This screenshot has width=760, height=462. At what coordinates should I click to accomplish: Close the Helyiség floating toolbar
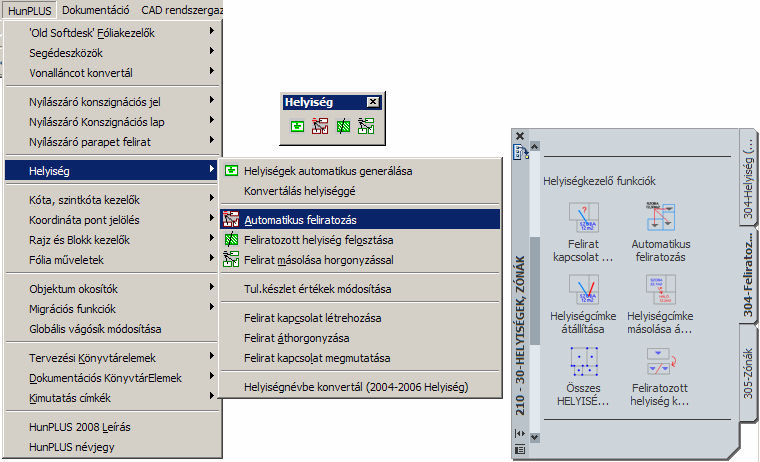click(372, 102)
